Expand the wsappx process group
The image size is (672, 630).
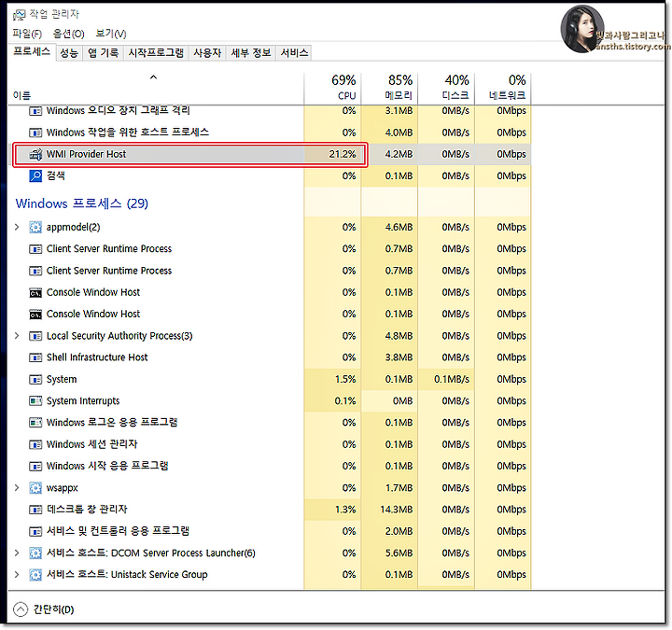pyautogui.click(x=17, y=488)
